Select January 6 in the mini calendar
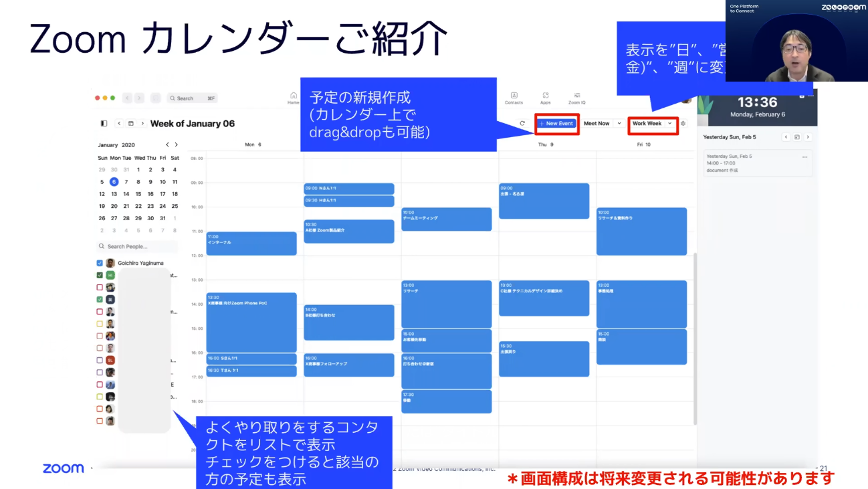868x489 pixels. (x=114, y=181)
